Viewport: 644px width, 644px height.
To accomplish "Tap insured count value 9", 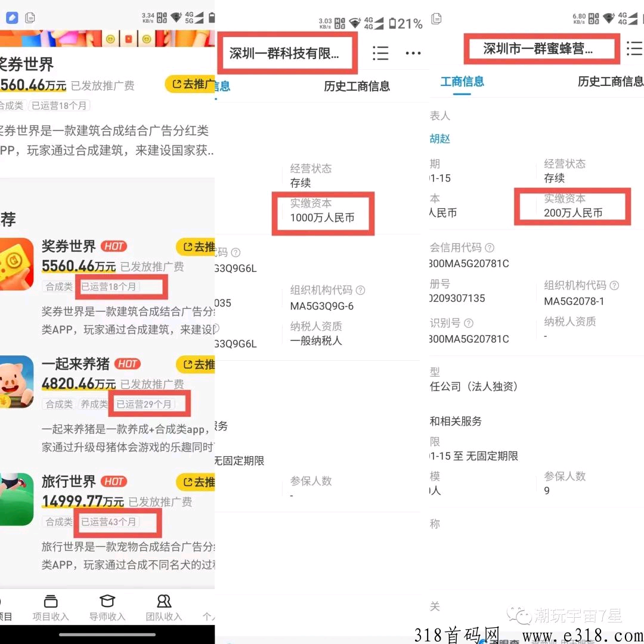I will [x=547, y=490].
